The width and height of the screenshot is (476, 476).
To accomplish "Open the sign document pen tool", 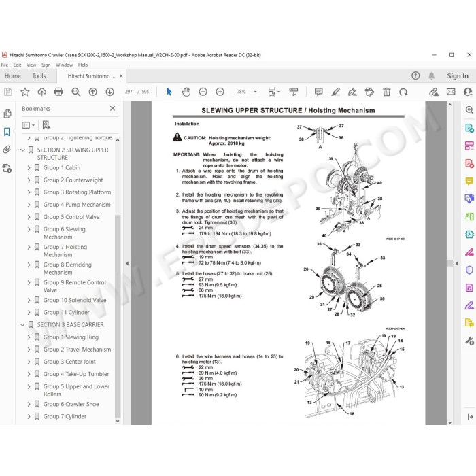I will click(x=352, y=92).
